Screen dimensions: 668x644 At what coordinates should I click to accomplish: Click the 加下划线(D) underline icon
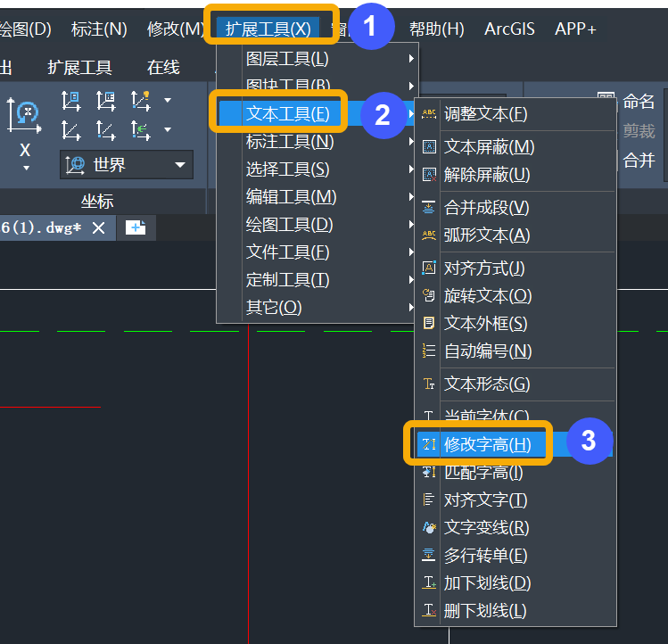429,582
